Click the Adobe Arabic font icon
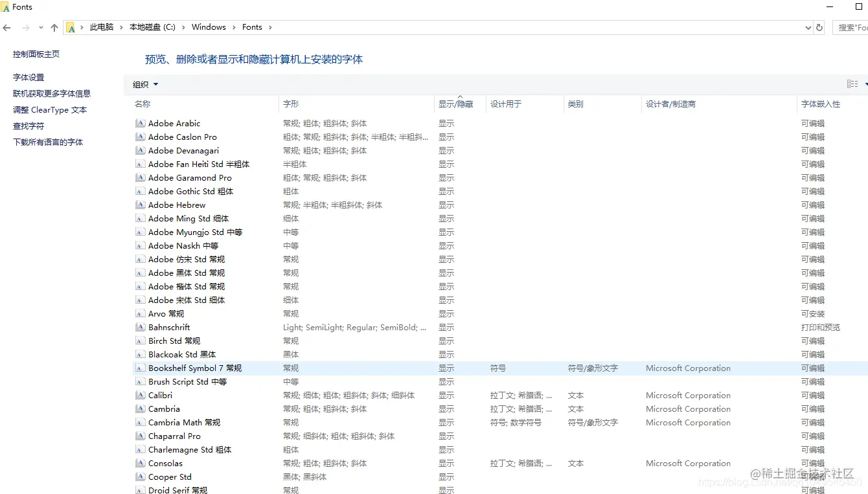The height and width of the screenshot is (494, 868). point(140,123)
